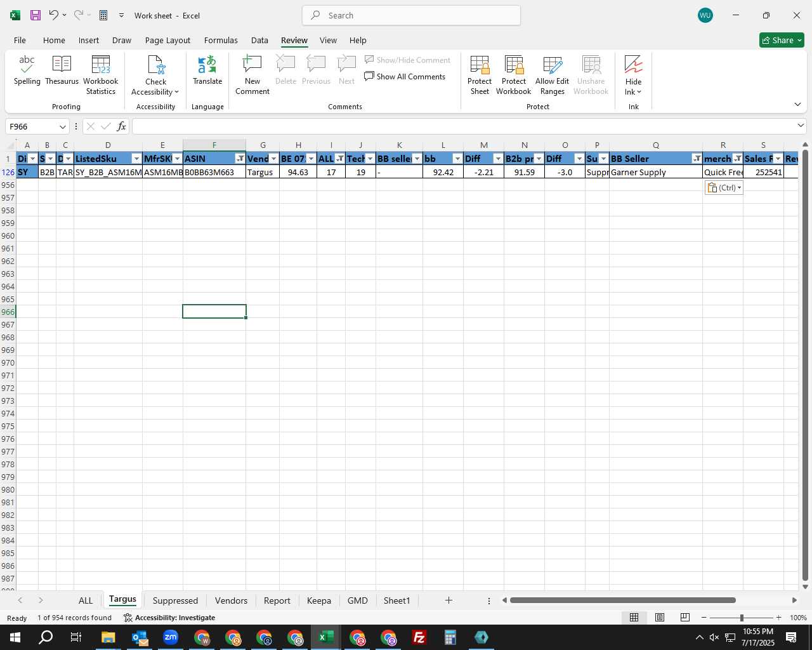The image size is (812, 650).
Task: Undo the last action
Action: coord(54,15)
